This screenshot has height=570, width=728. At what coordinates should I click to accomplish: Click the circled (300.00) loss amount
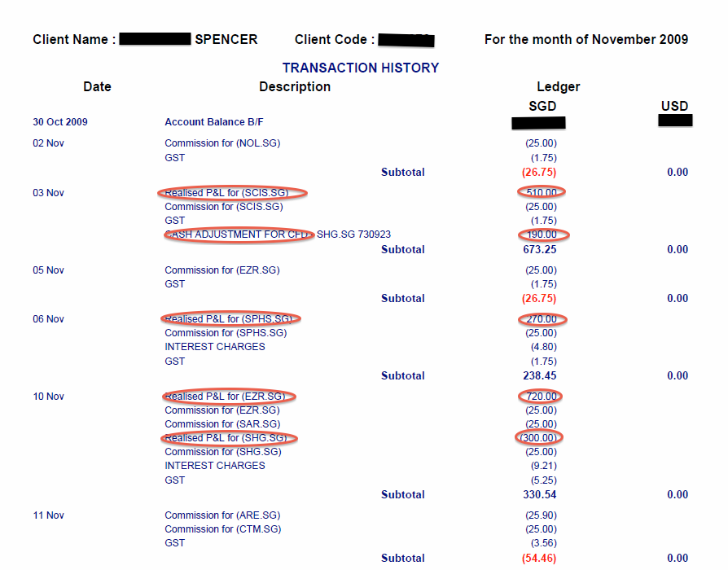pos(540,438)
